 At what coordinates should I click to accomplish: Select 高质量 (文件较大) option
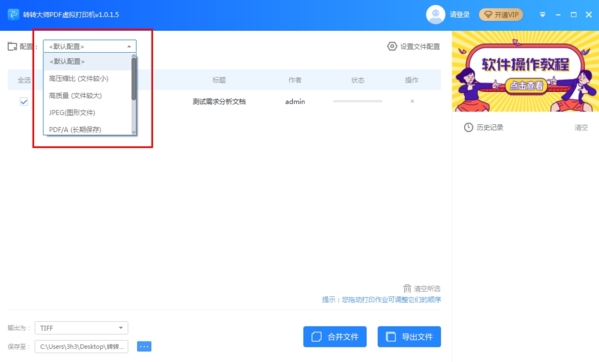[x=87, y=95]
